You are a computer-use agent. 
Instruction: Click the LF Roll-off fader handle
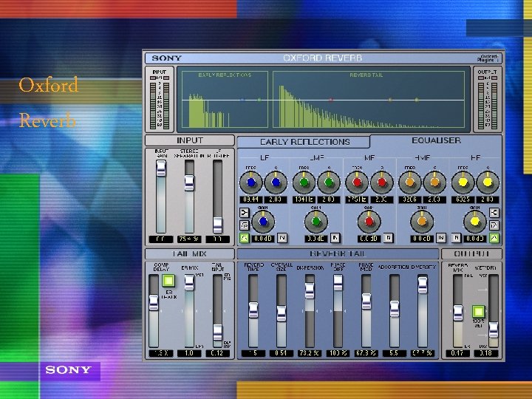217,225
